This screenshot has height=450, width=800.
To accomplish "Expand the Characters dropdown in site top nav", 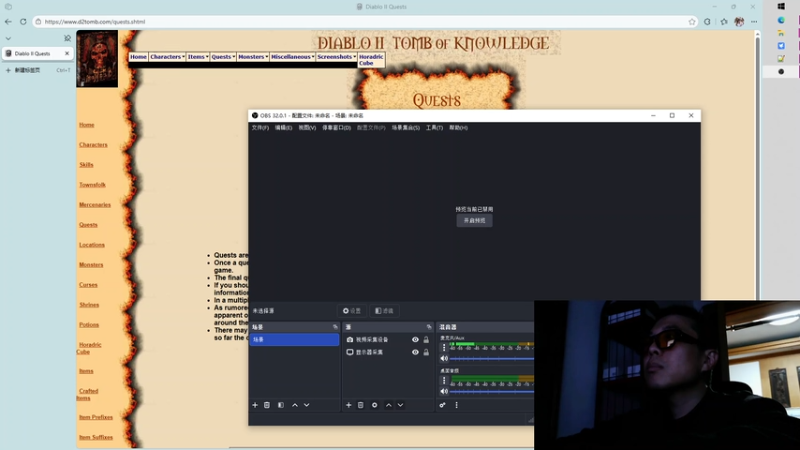I will (167, 57).
